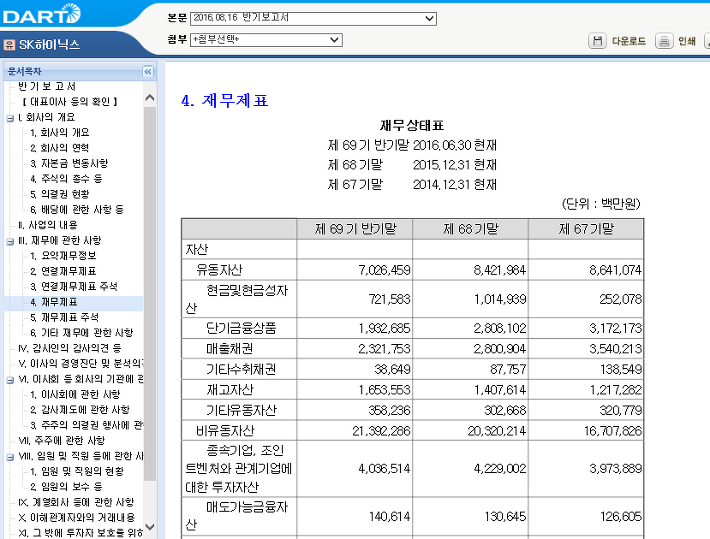Screen dimensions: 710x539
Task: Click the 재고자산 value 1,653,553
Action: pyautogui.click(x=384, y=390)
